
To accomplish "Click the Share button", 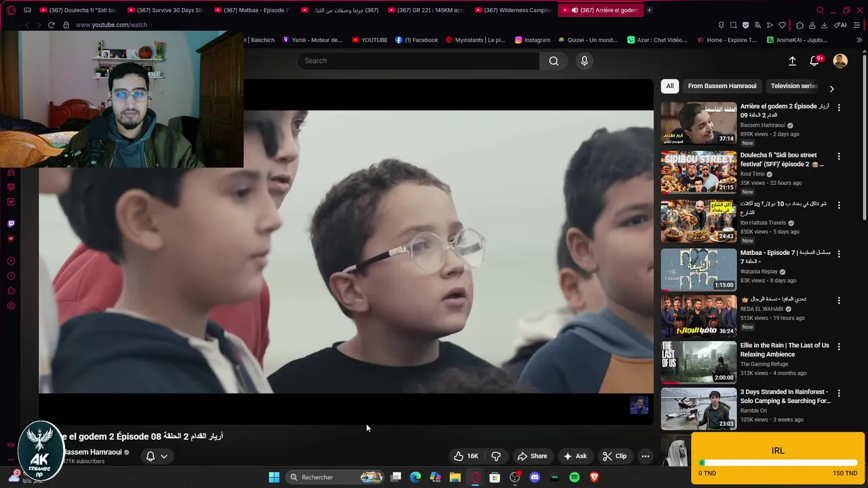I will [x=532, y=456].
